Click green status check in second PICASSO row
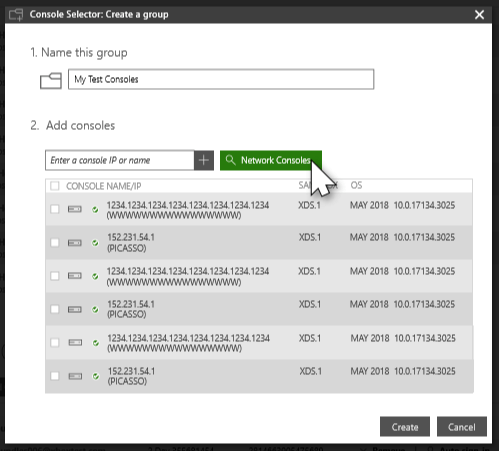Image resolution: width=499 pixels, height=451 pixels. pyautogui.click(x=95, y=310)
